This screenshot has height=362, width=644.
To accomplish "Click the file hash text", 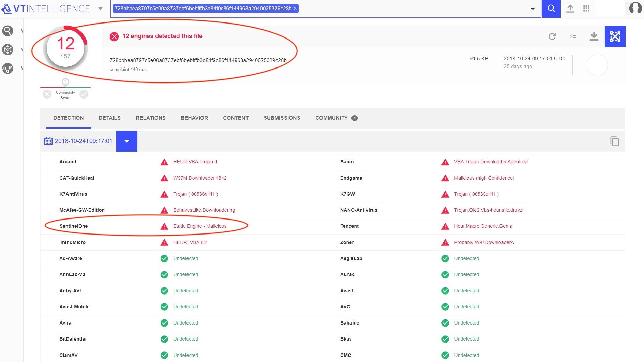I will click(198, 60).
